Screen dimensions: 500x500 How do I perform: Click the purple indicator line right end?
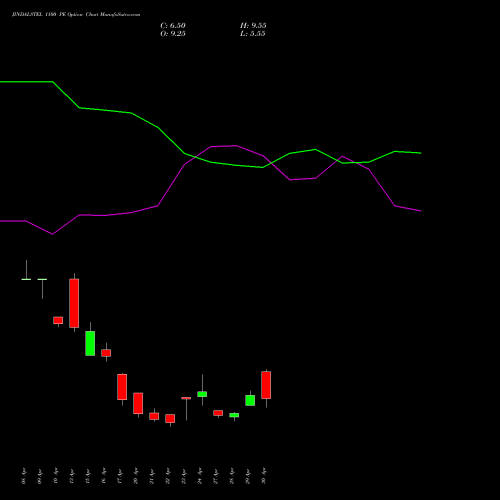coord(420,211)
